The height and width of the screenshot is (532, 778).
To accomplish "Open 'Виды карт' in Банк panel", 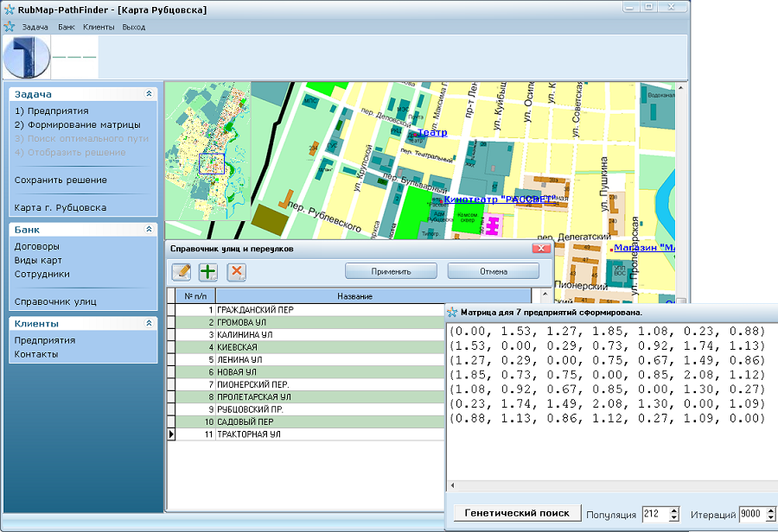I will click(x=38, y=260).
